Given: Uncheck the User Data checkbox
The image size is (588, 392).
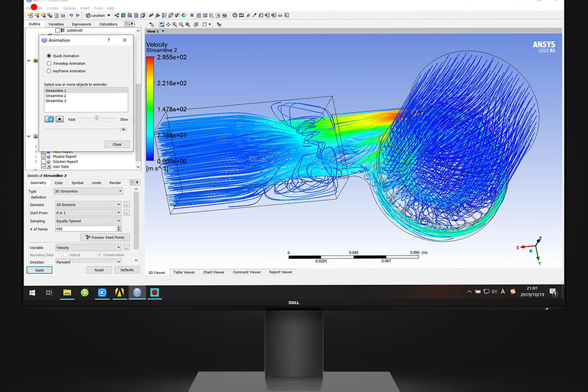Looking at the screenshot, I should (43, 167).
